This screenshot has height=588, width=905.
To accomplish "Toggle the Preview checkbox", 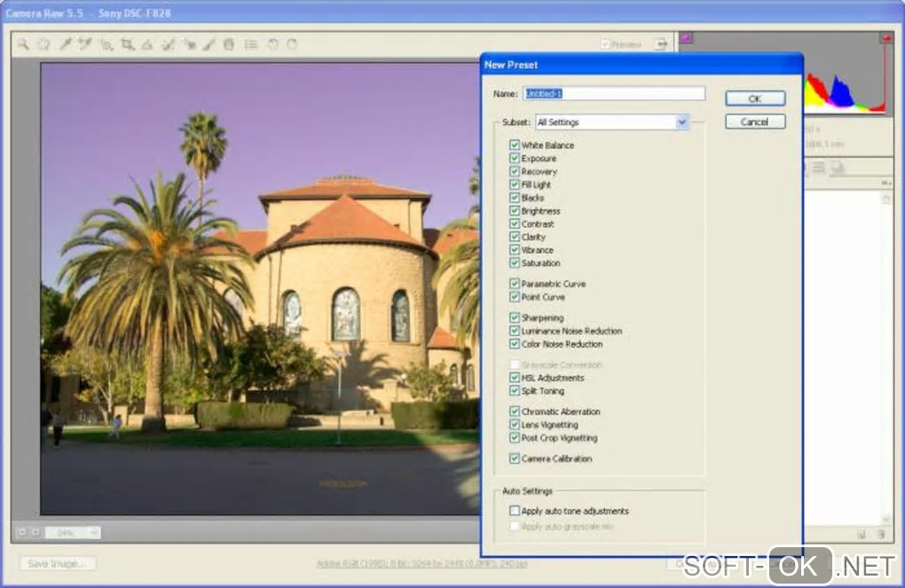I will (604, 44).
